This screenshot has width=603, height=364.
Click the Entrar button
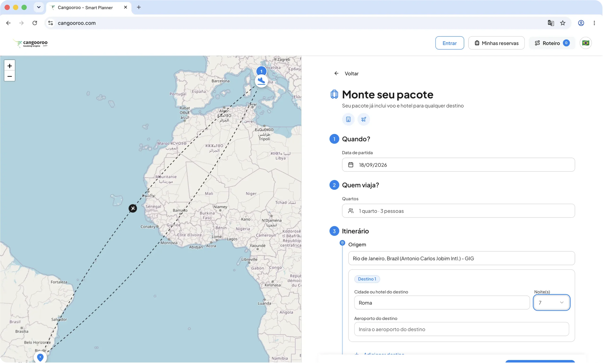point(450,43)
